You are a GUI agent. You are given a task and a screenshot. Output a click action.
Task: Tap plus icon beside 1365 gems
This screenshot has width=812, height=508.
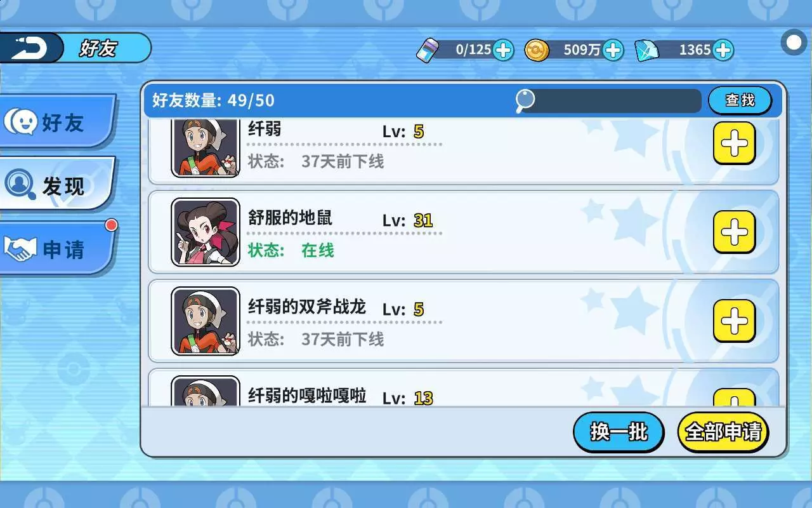tap(723, 50)
